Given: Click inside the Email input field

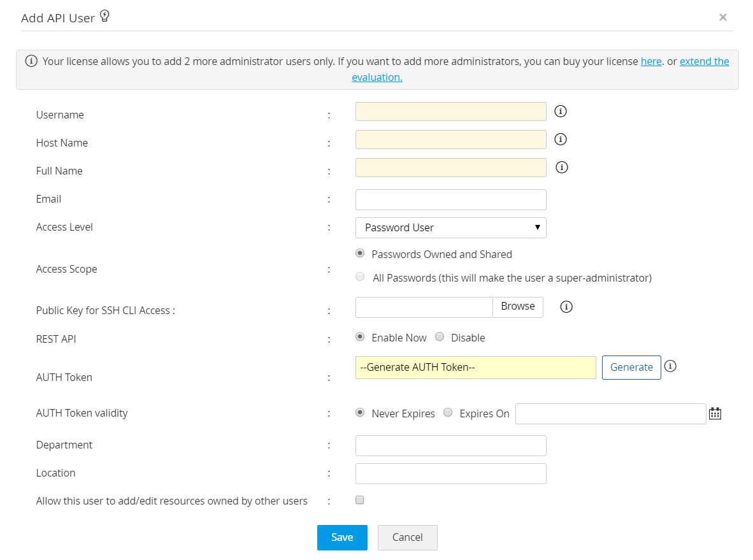Looking at the screenshot, I should click(450, 199).
